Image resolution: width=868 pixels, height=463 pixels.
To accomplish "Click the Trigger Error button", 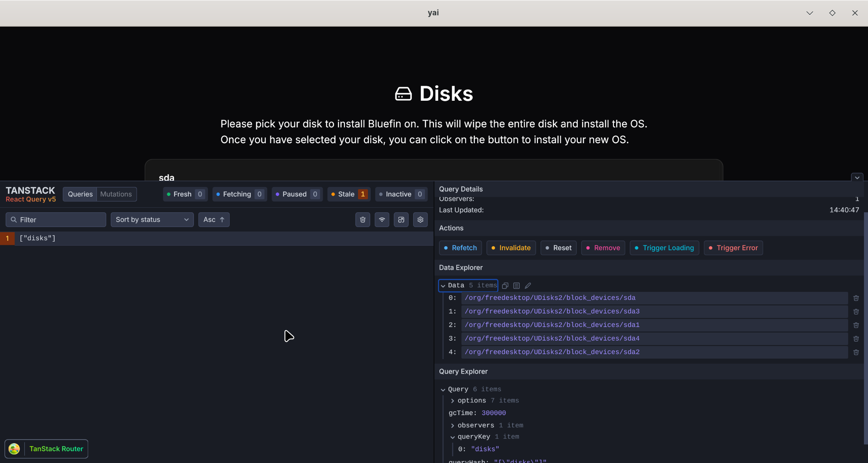I will [x=733, y=248].
